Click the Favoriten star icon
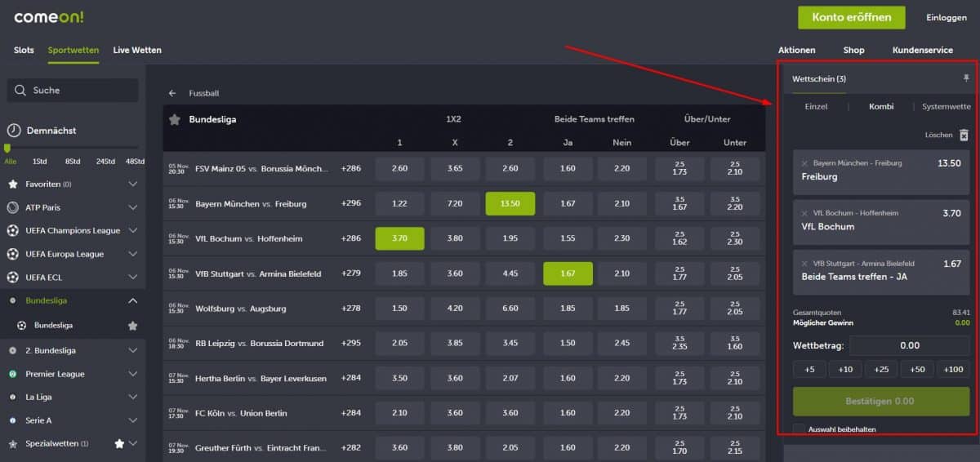 coord(12,184)
